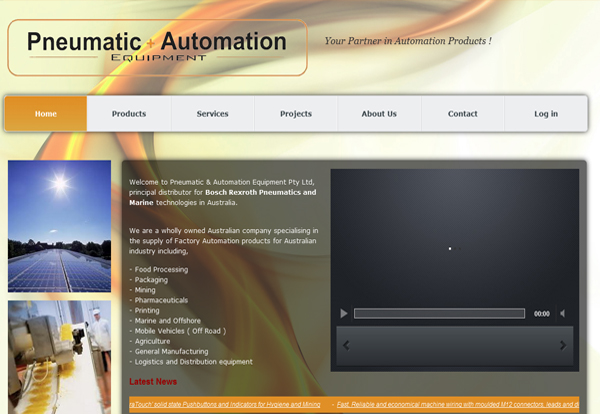This screenshot has width=600, height=414.
Task: Click the 'General Manufacturing' list entry
Action: [171, 351]
